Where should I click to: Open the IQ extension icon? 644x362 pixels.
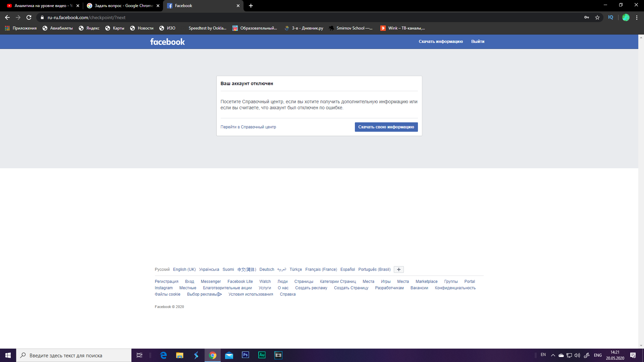[611, 17]
